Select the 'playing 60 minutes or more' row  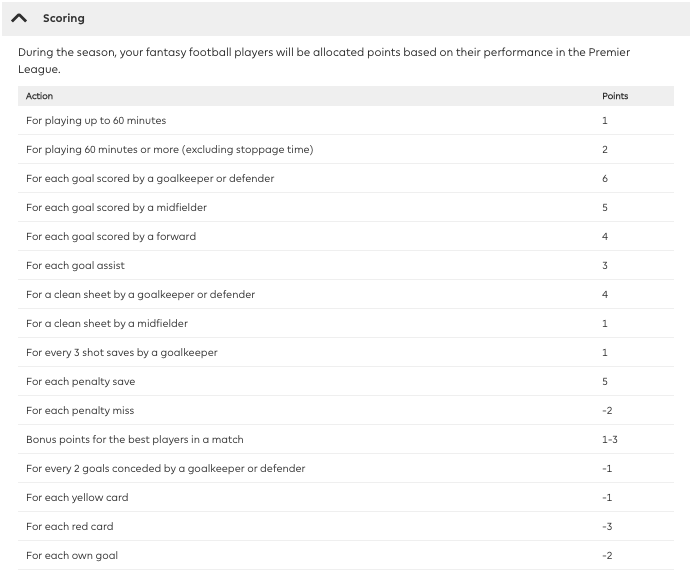170,150
